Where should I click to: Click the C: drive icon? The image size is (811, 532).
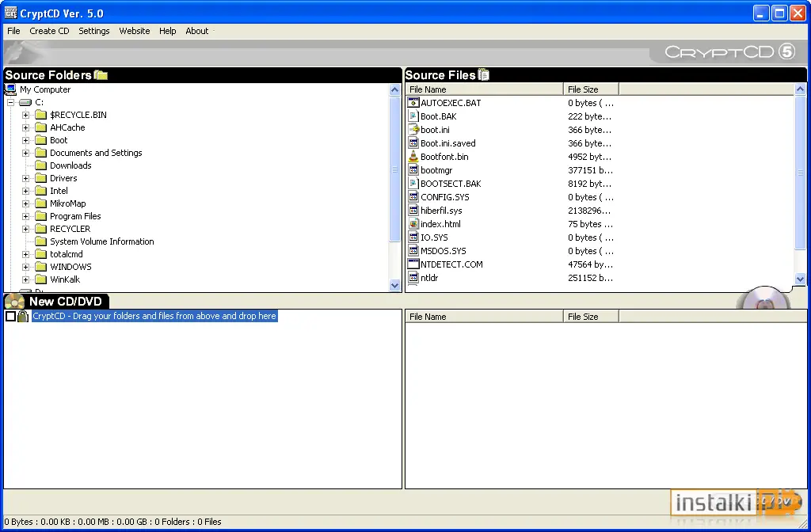[x=25, y=102]
